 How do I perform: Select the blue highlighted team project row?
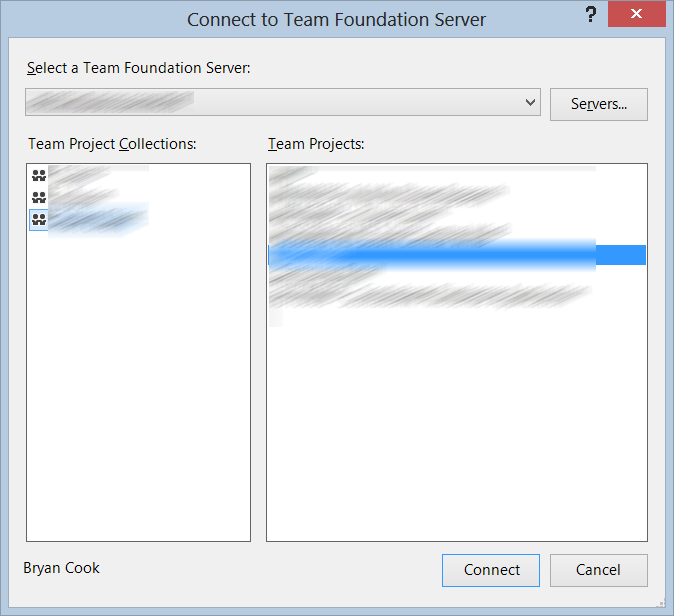point(457,255)
